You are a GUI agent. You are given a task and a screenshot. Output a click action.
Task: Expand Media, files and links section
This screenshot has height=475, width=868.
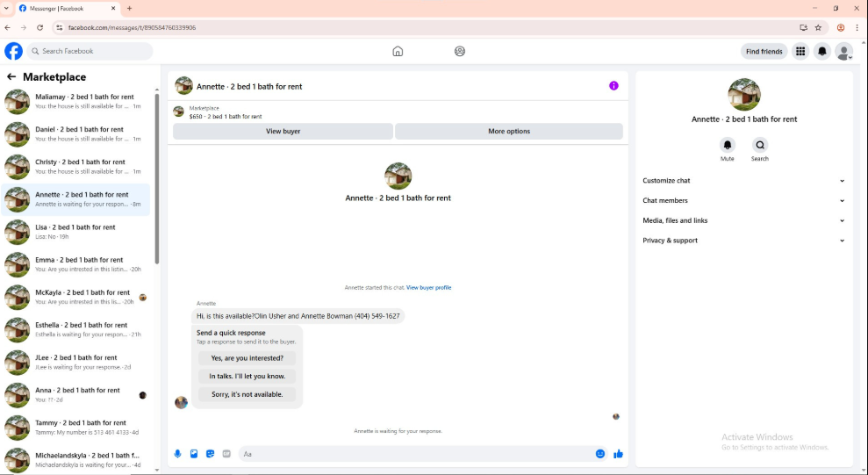(743, 220)
